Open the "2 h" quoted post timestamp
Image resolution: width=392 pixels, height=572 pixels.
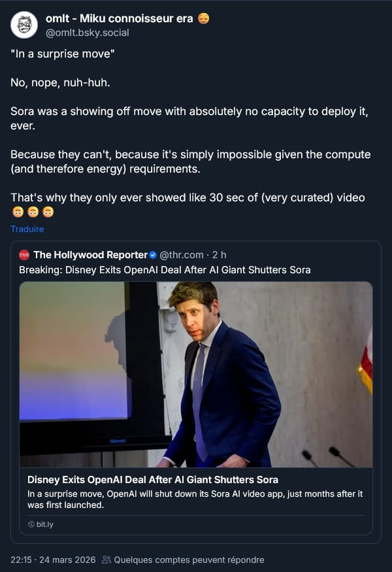tap(219, 254)
